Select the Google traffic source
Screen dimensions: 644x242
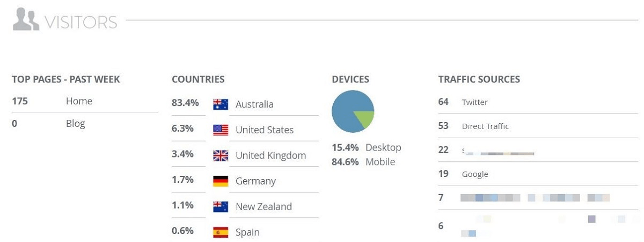click(x=475, y=174)
